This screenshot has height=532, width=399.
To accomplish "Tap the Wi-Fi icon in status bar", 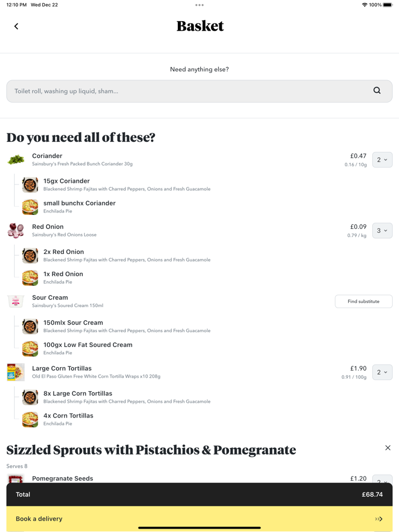I will point(364,5).
